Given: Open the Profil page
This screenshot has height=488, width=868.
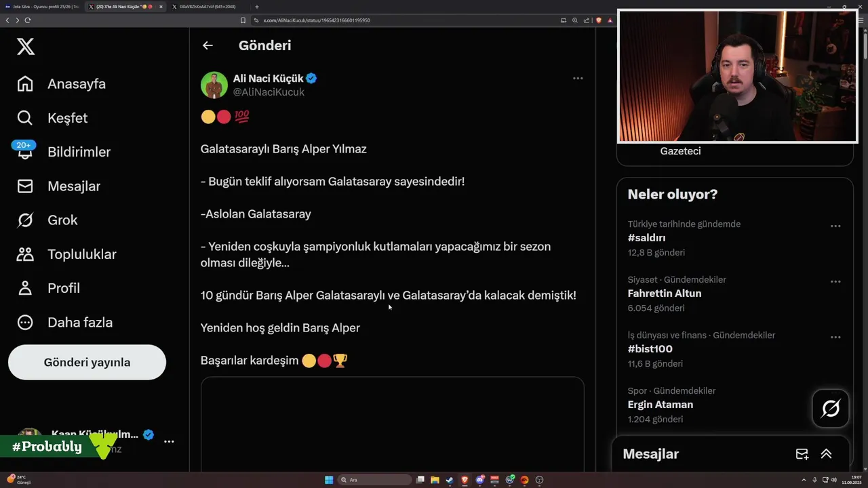Looking at the screenshot, I should pos(48,288).
